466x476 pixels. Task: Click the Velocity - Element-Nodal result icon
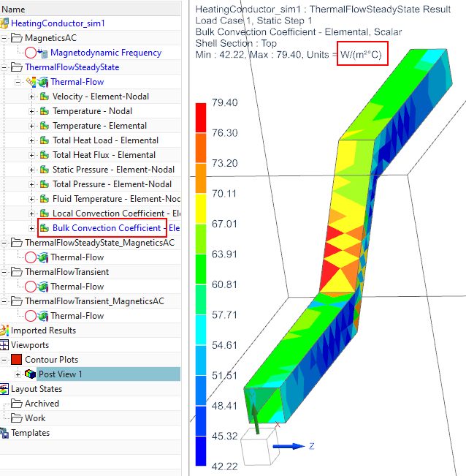tap(43, 97)
